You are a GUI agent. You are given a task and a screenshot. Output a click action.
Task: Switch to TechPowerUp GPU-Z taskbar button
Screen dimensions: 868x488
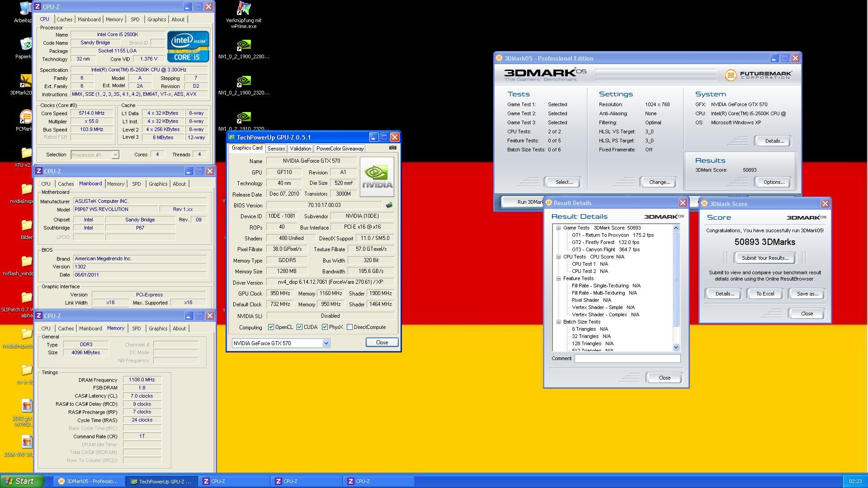161,482
